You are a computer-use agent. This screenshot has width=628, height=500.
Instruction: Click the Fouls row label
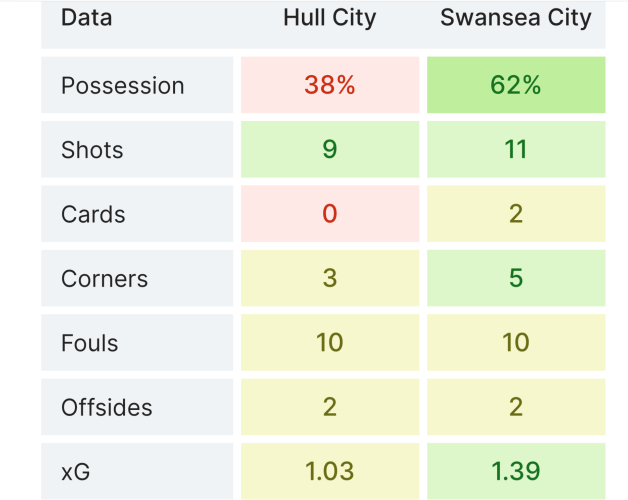pos(90,343)
